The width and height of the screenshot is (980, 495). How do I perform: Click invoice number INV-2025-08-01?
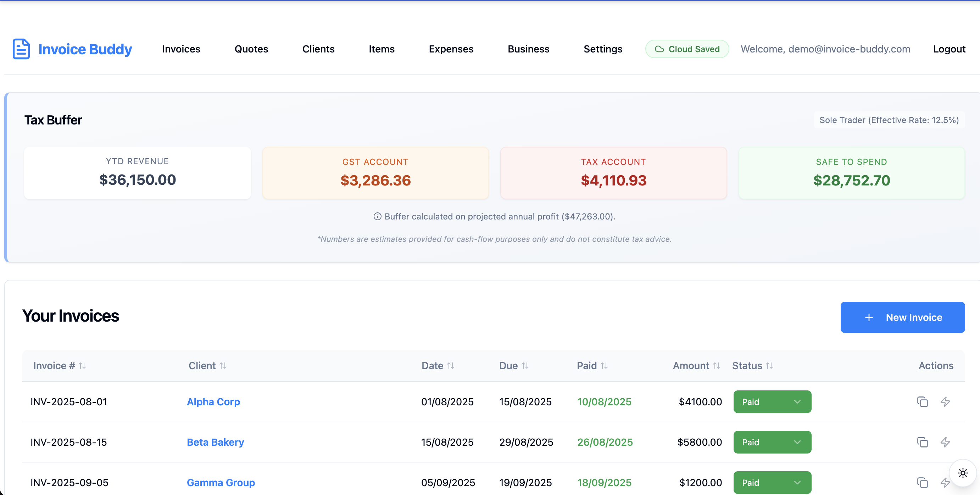click(x=69, y=402)
